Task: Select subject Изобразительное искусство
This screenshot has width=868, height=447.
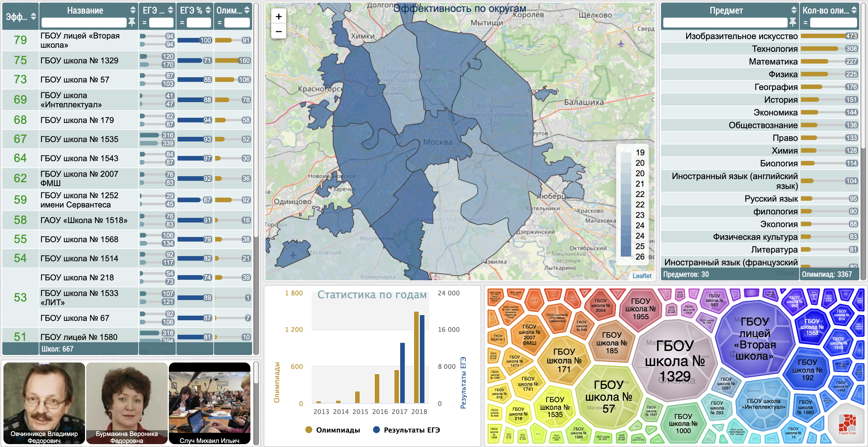Action: coord(760,36)
